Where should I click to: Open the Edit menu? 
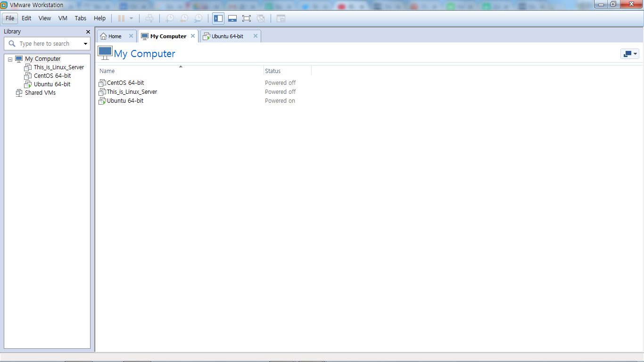point(26,18)
